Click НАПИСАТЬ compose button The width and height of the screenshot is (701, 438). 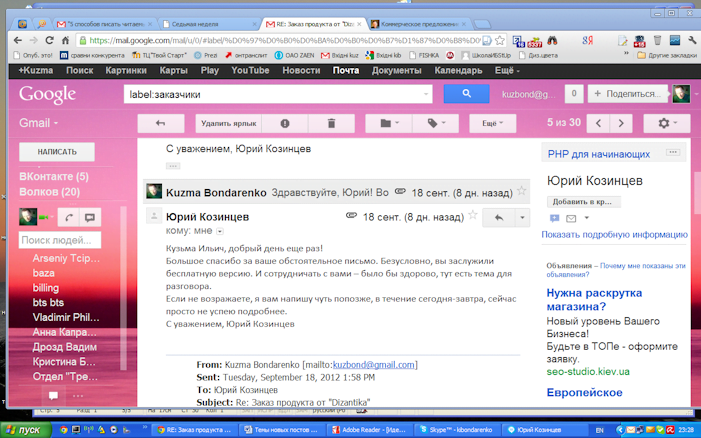pyautogui.click(x=57, y=152)
